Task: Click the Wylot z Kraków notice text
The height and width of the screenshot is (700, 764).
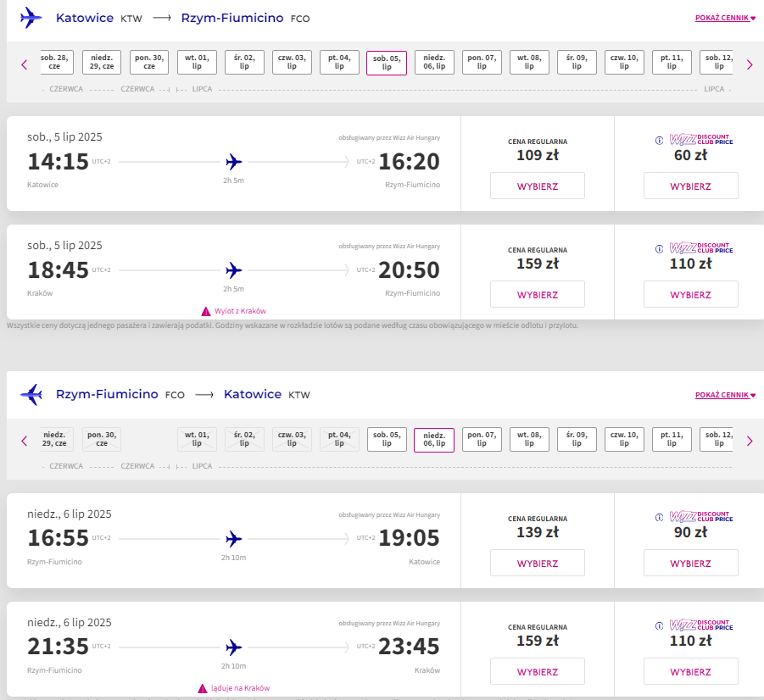Action: click(x=240, y=311)
